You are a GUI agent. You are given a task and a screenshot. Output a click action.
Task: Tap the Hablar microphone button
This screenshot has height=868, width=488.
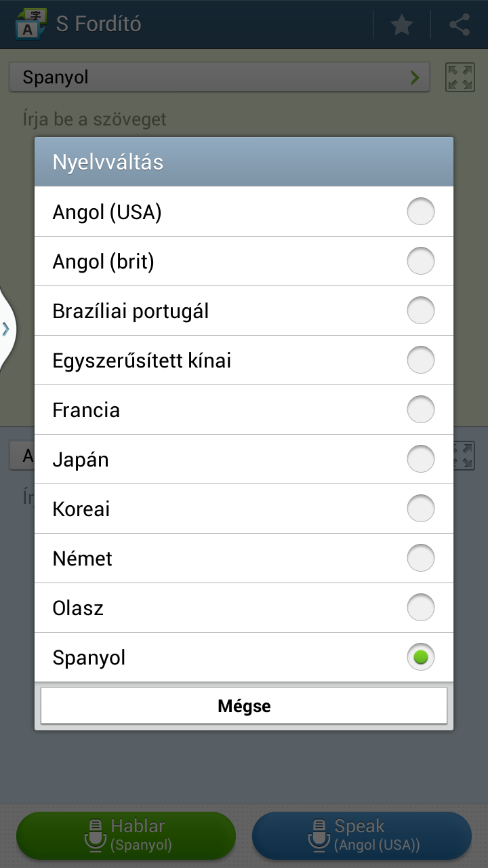point(126,835)
